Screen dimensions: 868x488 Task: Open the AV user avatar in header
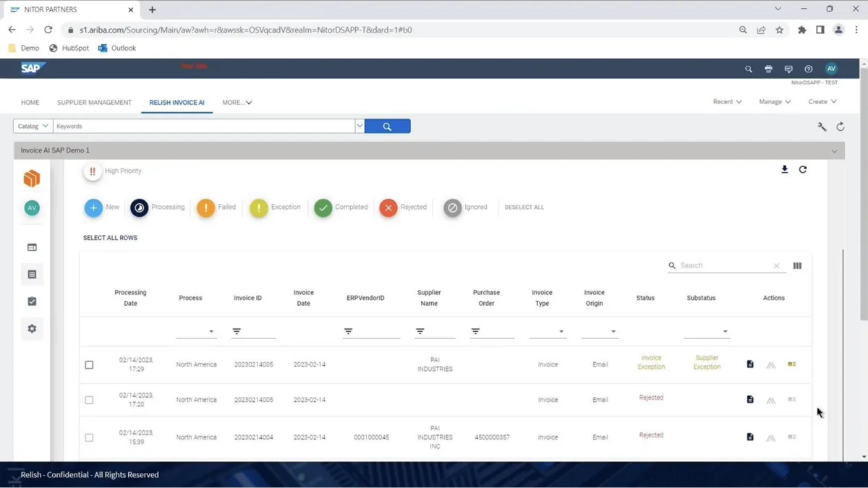[x=831, y=69]
